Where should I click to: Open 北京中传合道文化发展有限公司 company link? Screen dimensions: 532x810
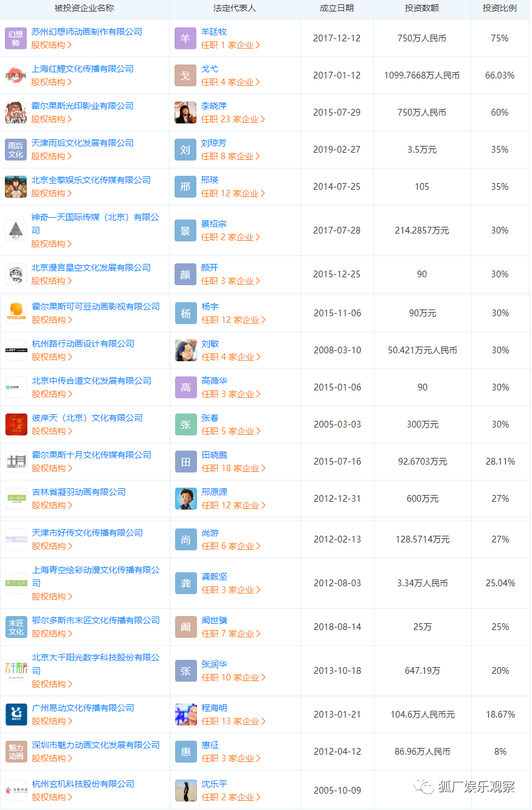click(x=92, y=381)
